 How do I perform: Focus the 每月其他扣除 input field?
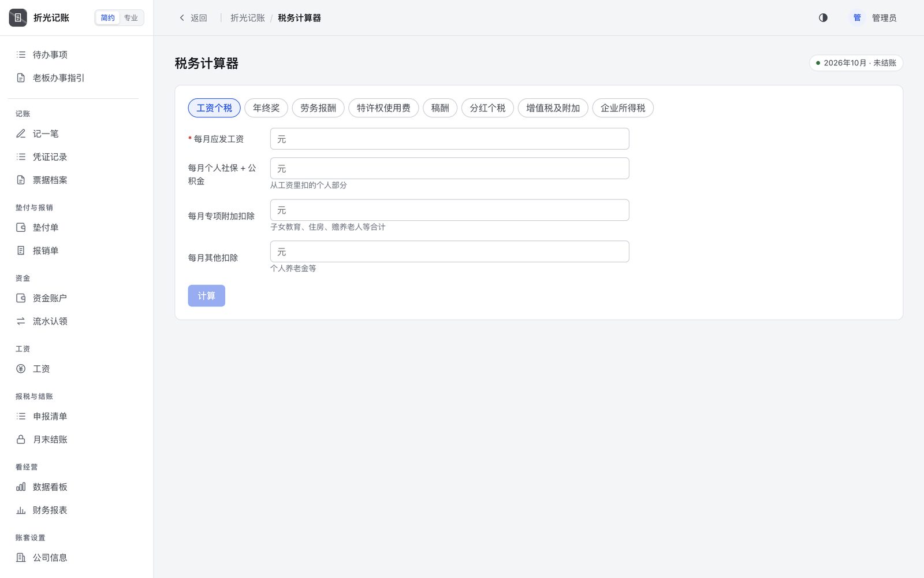(x=449, y=251)
